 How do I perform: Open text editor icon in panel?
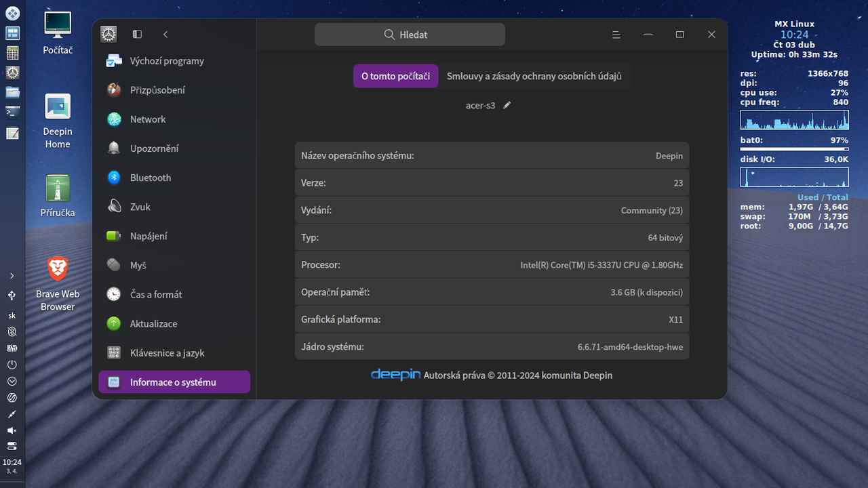pyautogui.click(x=12, y=133)
